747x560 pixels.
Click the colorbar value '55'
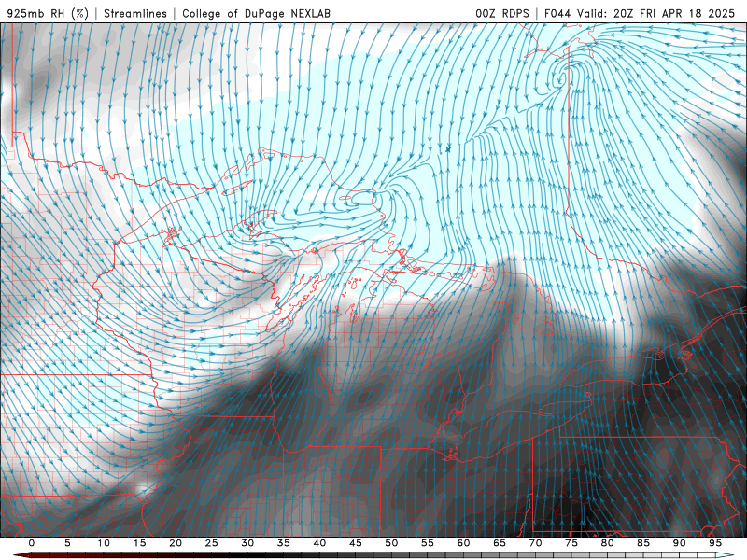[x=428, y=543]
